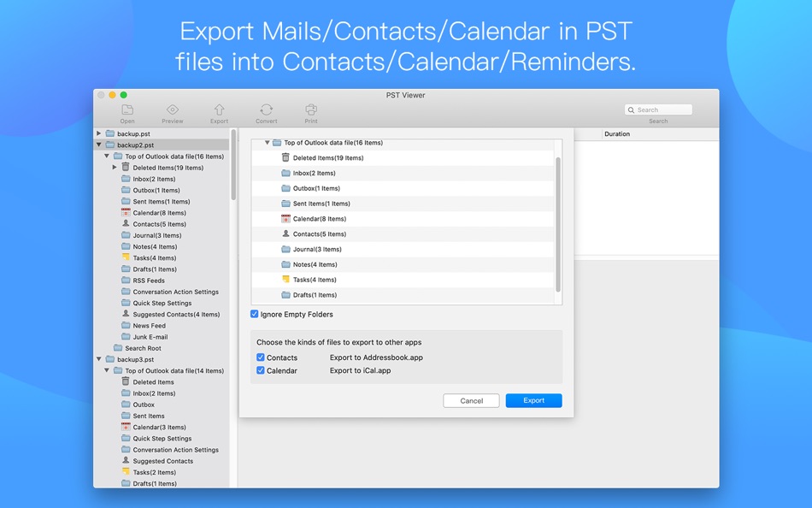
Task: Click the Suggested Contacts person icon under backup3.pst
Action: point(126,460)
